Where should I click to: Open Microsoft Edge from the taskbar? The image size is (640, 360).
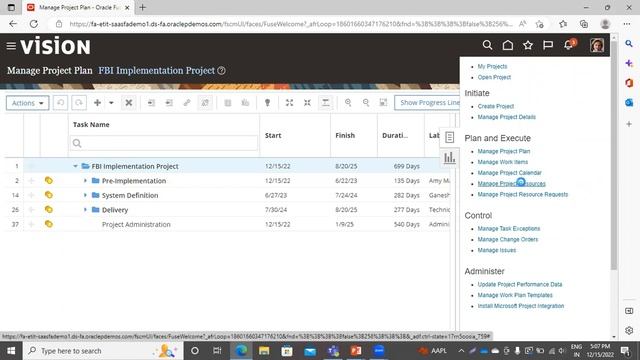point(241,351)
